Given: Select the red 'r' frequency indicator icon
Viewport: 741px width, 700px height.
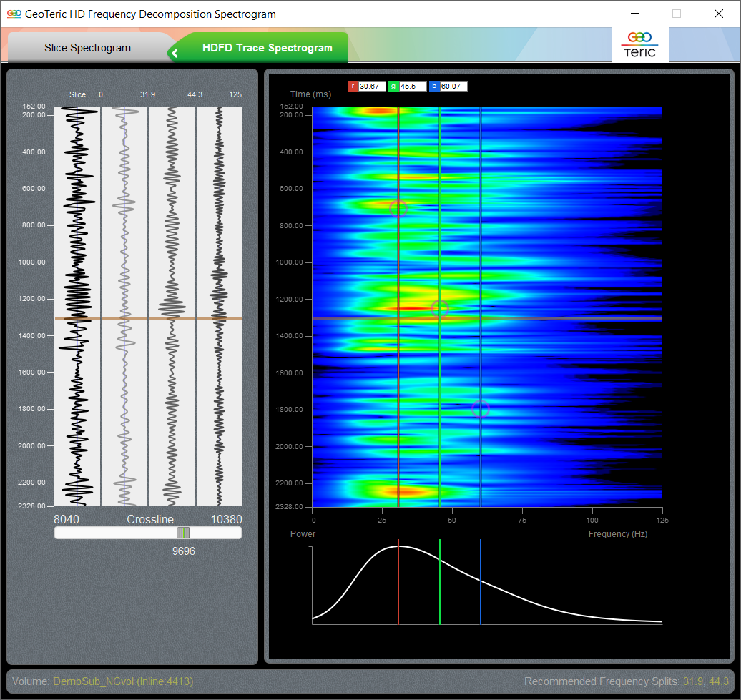Looking at the screenshot, I should [x=353, y=85].
